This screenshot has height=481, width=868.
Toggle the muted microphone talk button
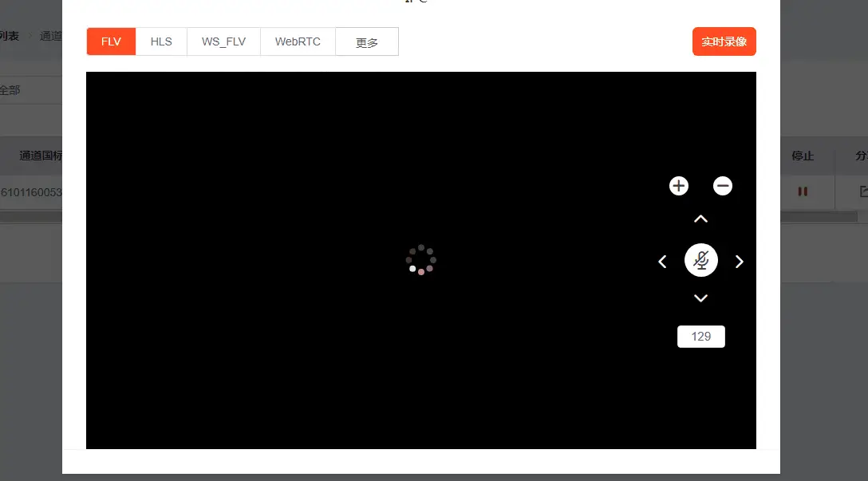click(700, 260)
